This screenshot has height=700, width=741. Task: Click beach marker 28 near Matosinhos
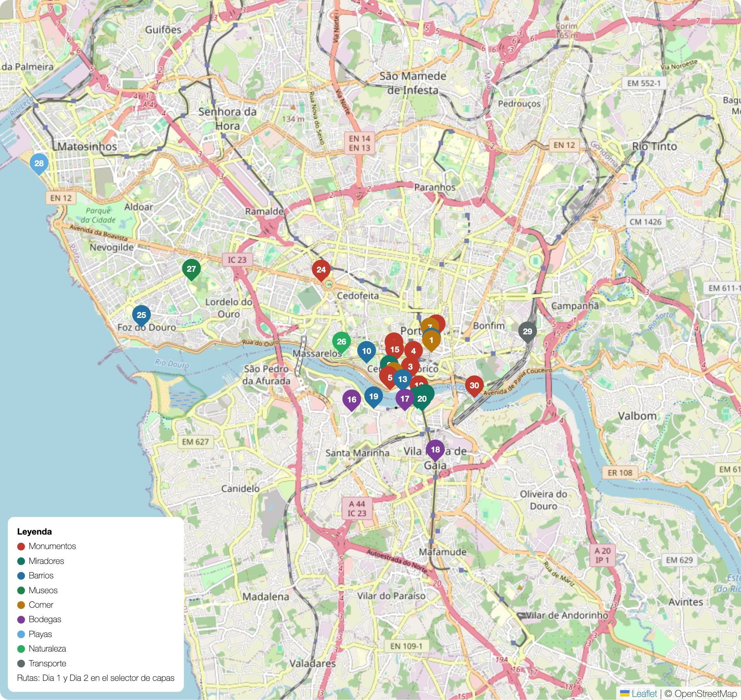pyautogui.click(x=39, y=163)
